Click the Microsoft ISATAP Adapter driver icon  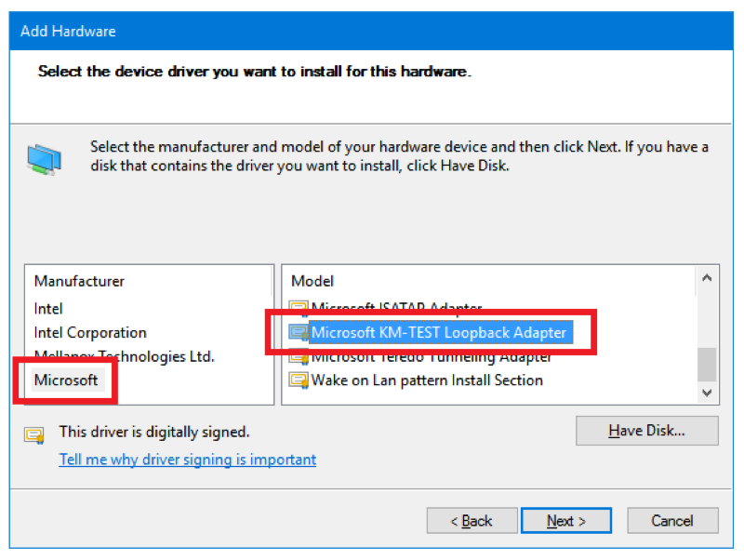click(299, 307)
